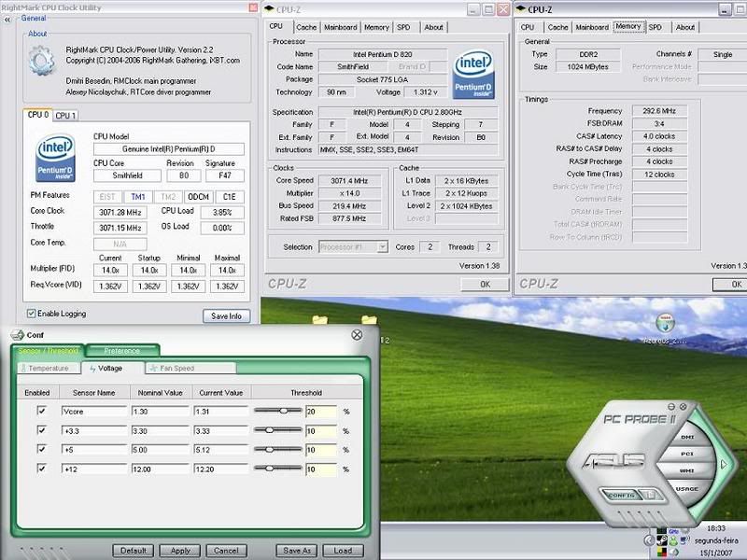
Task: Click the Save As button in Conf
Action: pyautogui.click(x=297, y=551)
